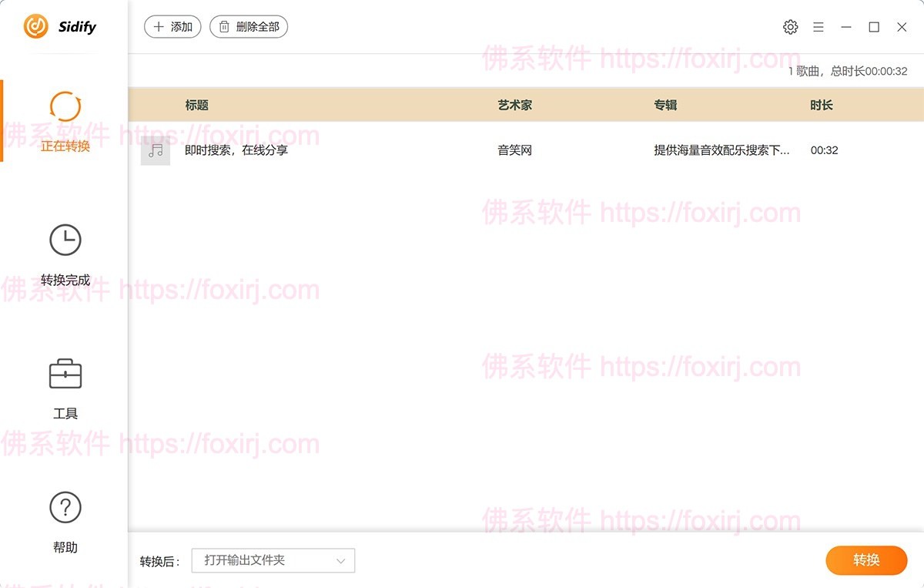Screen dimensions: 924x588
Task: Click the 删除全部 (Delete All) button
Action: 248,25
